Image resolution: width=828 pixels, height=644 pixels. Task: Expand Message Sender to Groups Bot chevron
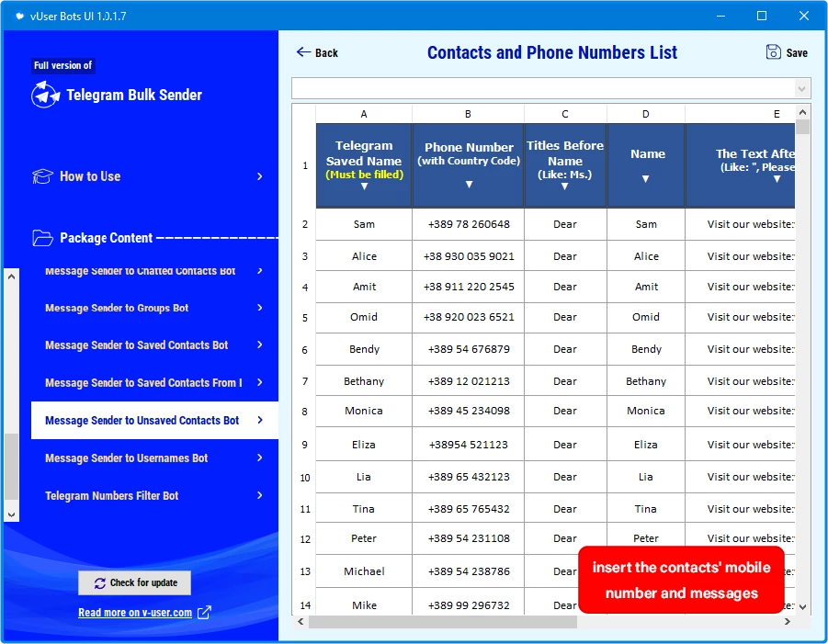point(259,307)
